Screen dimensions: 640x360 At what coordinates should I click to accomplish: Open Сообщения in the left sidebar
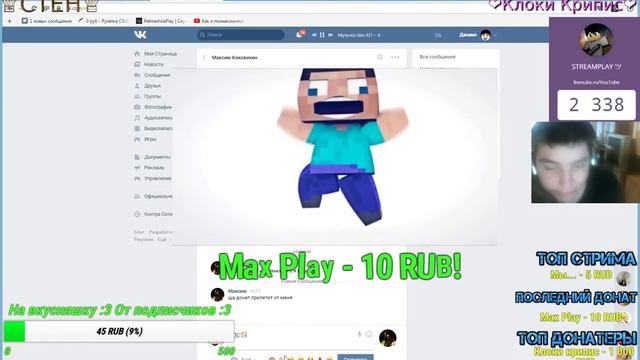click(152, 75)
